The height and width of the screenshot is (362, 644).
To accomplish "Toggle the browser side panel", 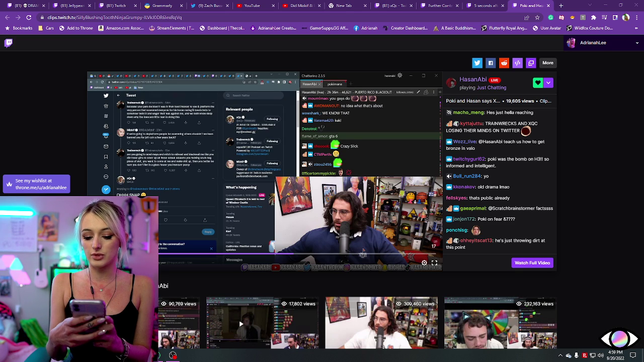I will point(615,17).
